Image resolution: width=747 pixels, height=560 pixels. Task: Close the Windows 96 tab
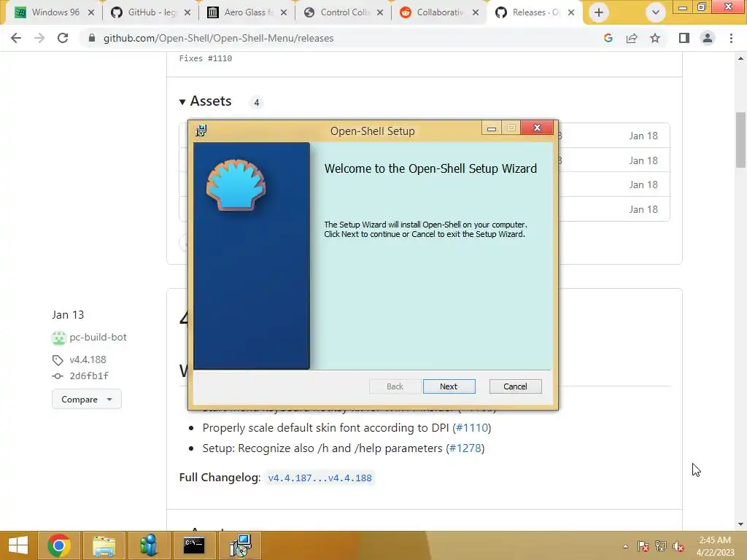click(91, 12)
